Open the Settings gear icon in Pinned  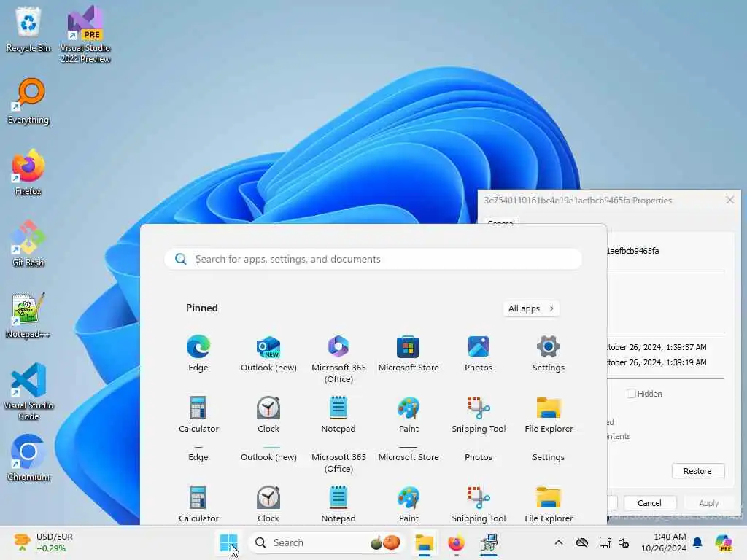click(x=549, y=346)
